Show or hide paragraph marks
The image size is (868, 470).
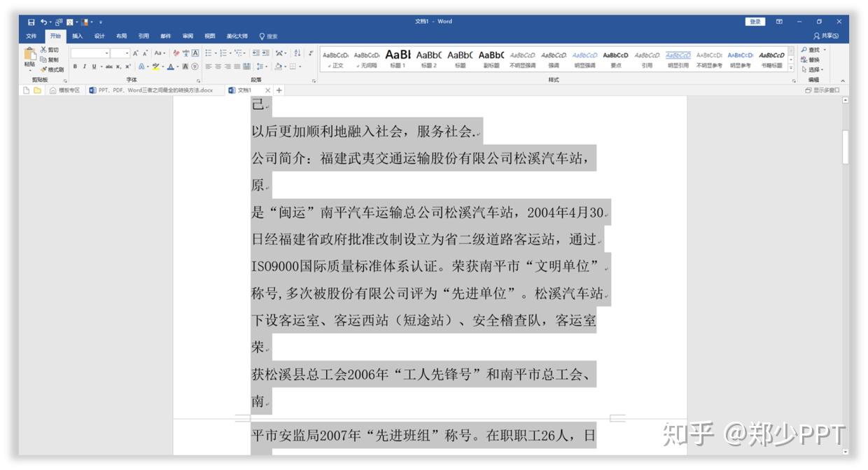point(311,53)
